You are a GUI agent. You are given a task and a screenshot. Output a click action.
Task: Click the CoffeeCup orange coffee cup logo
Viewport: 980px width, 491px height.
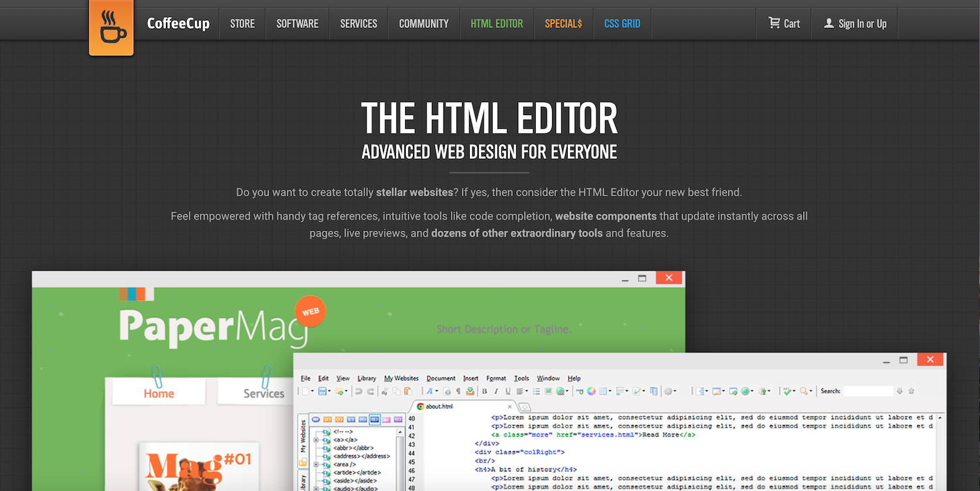coord(111,27)
